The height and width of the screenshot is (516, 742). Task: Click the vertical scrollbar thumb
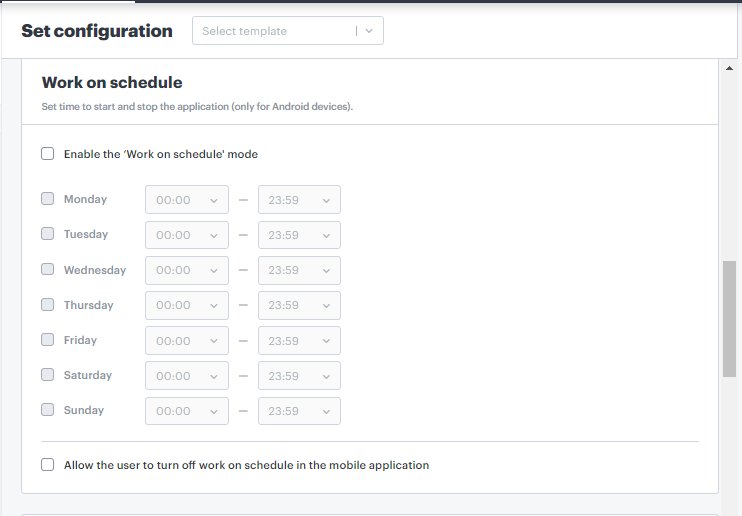(729, 320)
